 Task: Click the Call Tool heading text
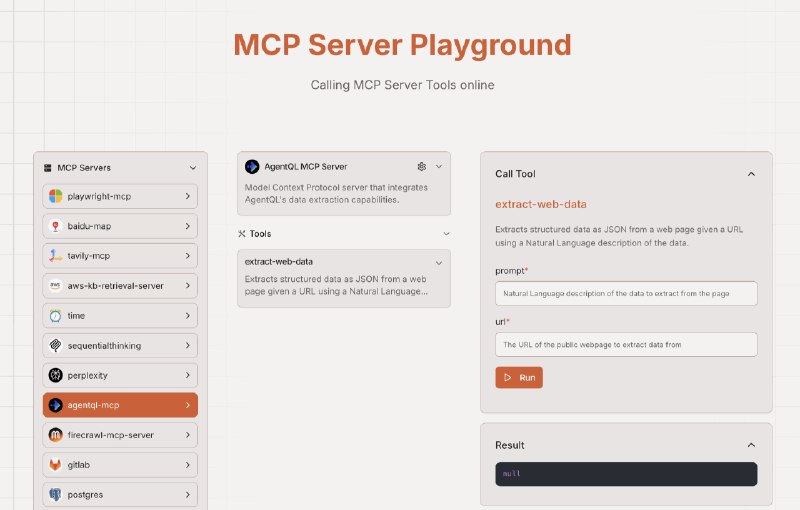pos(515,174)
